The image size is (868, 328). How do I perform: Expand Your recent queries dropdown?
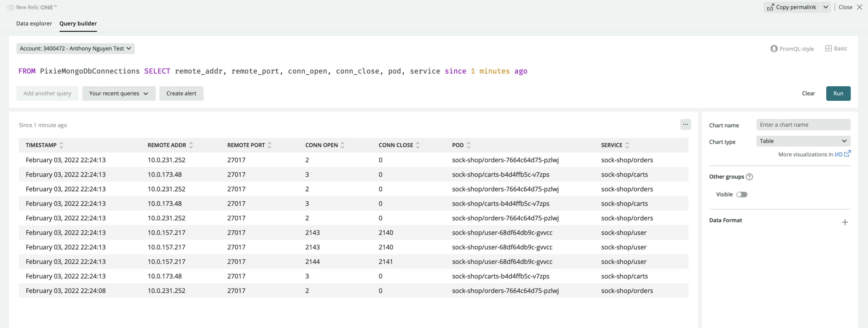pos(119,93)
